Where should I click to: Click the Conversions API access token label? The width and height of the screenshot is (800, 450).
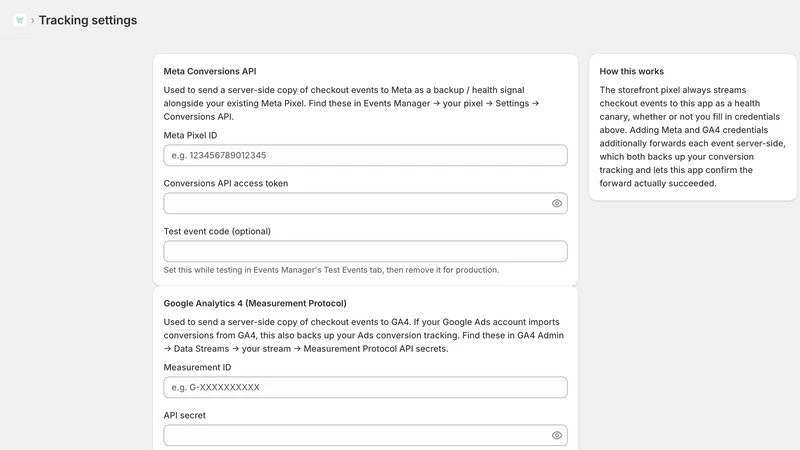(226, 183)
